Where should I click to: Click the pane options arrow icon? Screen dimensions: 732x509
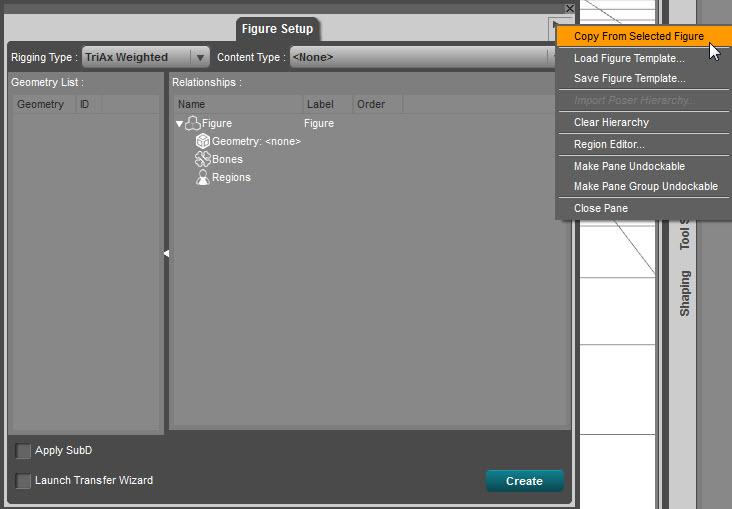tap(555, 25)
